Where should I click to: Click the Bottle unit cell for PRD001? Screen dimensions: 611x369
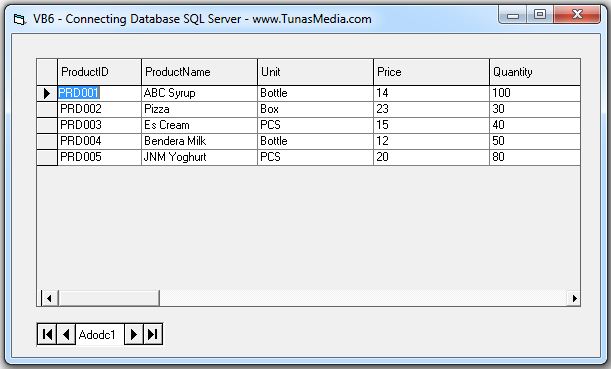point(316,94)
